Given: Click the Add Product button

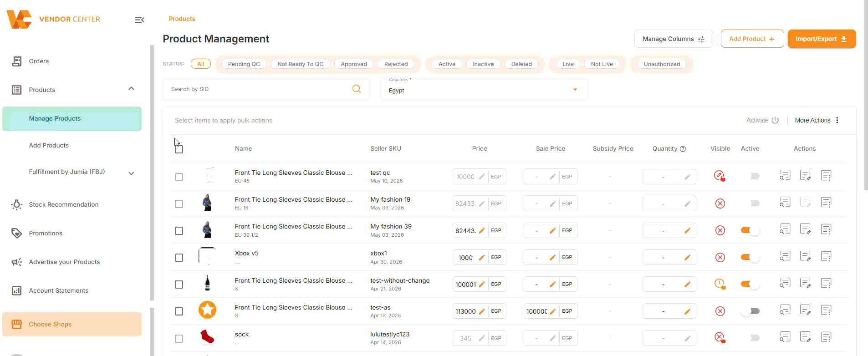Looking at the screenshot, I should coord(752,39).
